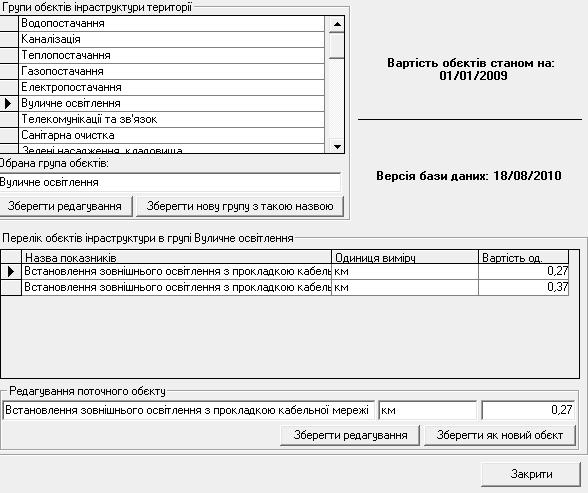Image resolution: width=588 pixels, height=493 pixels.
Task: Select the Газопостачання group row
Action: click(x=171, y=71)
